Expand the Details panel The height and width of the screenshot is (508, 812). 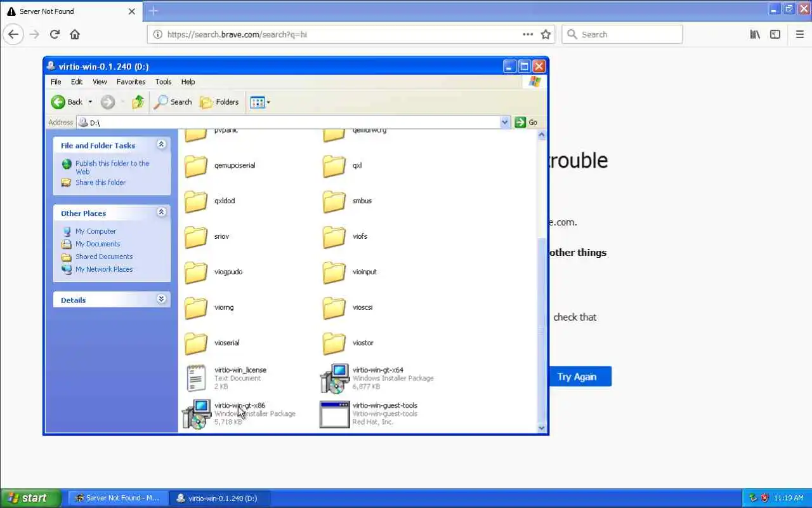click(161, 299)
